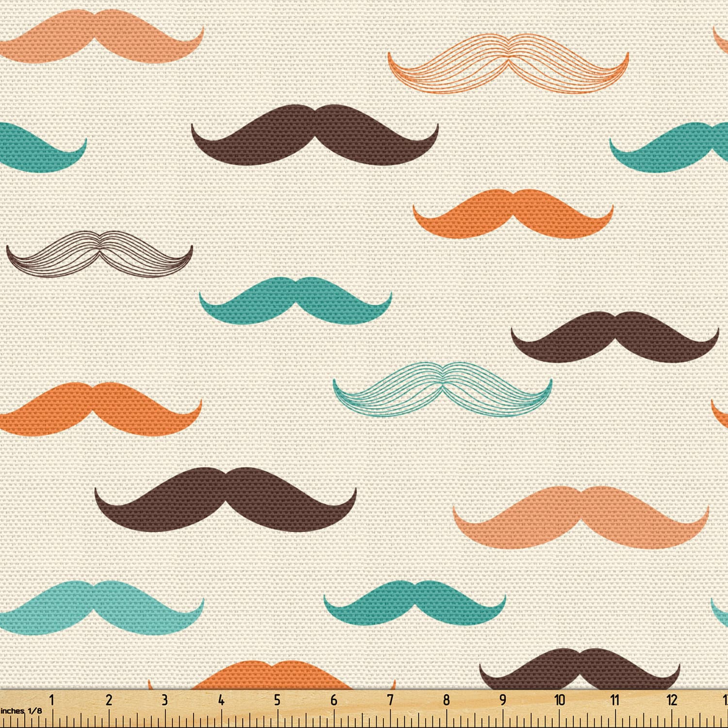
Task: Click the number 3 on the ruler
Action: (165, 700)
